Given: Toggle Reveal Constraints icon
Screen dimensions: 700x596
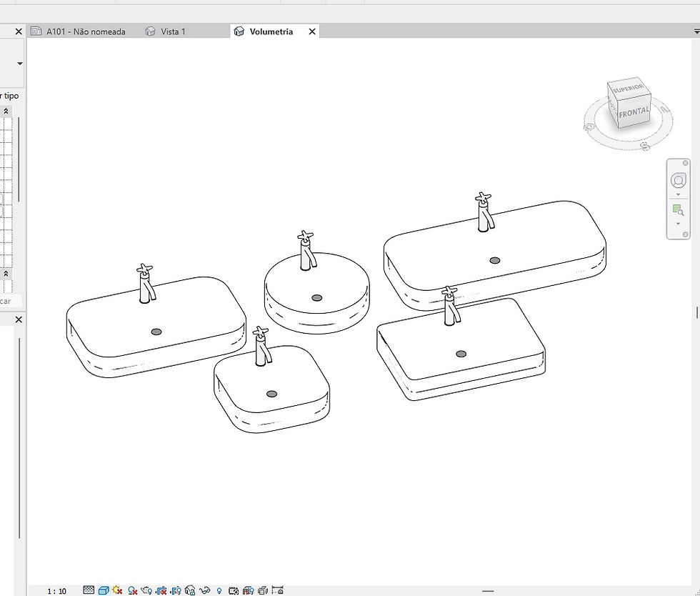Looking at the screenshot, I should click(277, 590).
